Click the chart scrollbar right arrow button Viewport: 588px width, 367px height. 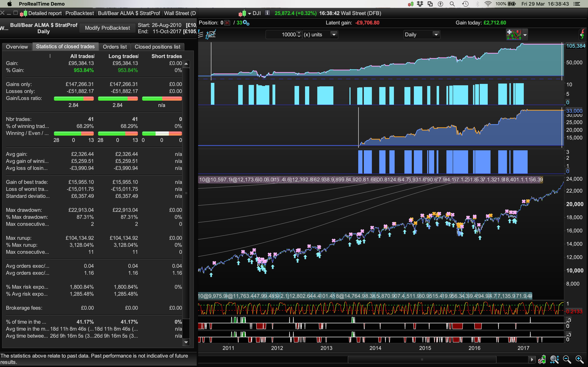[532, 359]
